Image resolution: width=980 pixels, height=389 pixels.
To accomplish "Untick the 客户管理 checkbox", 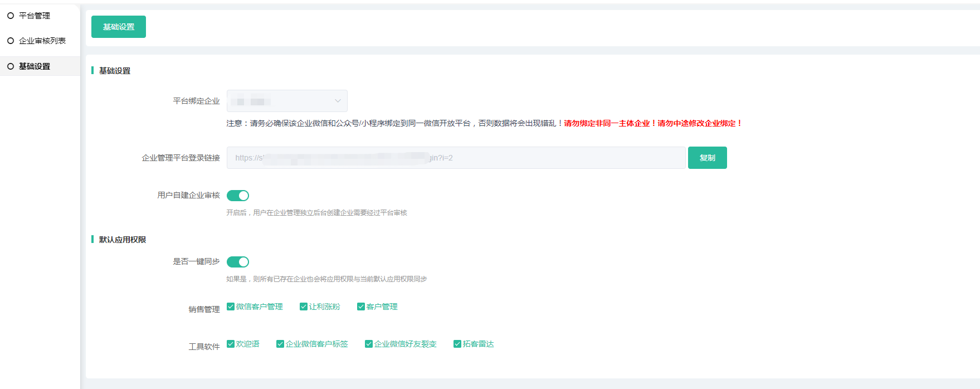I will tap(361, 307).
